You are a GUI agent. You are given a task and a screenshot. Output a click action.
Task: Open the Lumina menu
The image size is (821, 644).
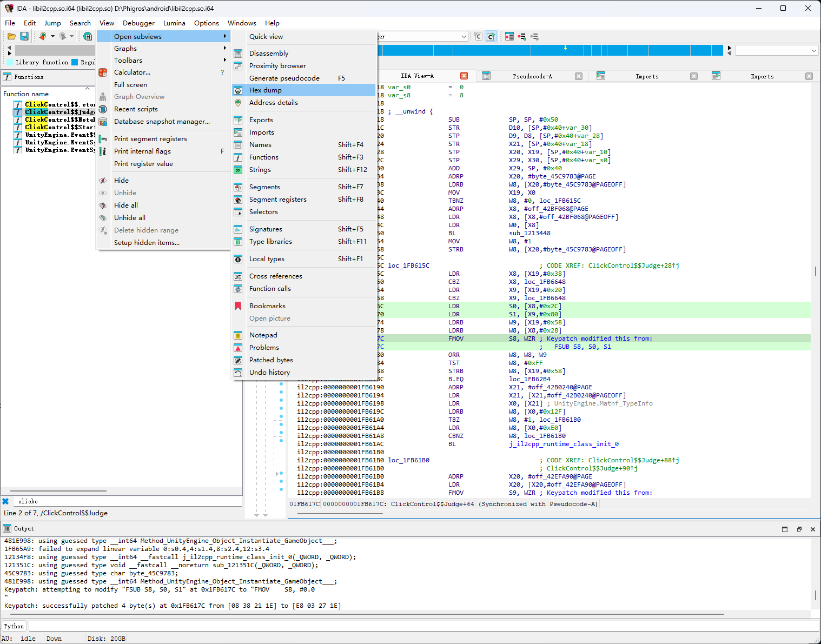click(x=174, y=23)
